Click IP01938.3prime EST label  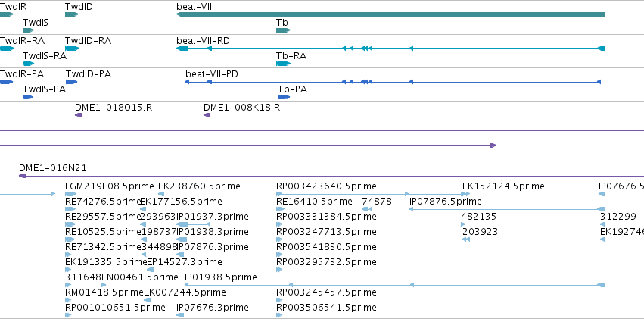point(213,232)
